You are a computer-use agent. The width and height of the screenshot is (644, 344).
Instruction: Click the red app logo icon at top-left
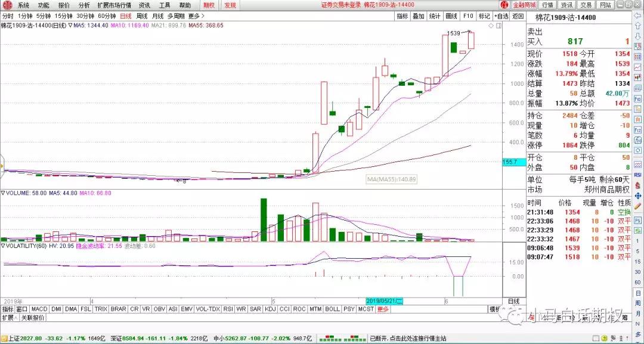pos(6,5)
